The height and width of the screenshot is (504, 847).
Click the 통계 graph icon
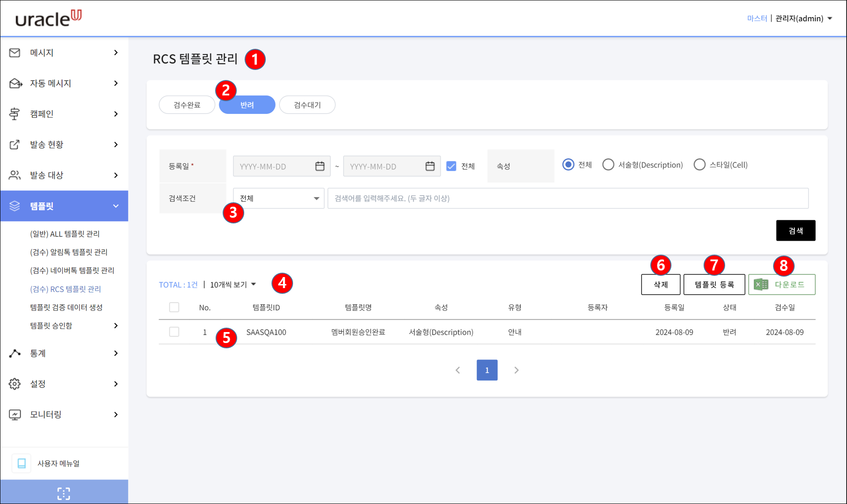coord(15,353)
